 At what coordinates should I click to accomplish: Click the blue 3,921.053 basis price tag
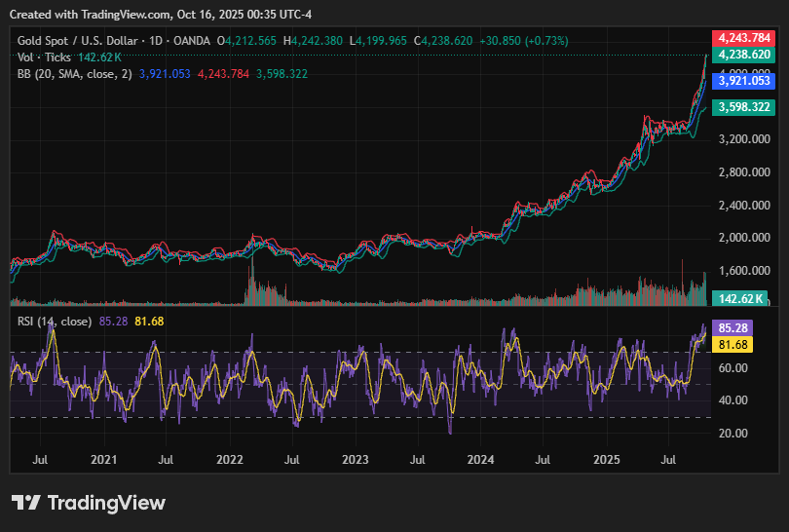click(x=743, y=81)
